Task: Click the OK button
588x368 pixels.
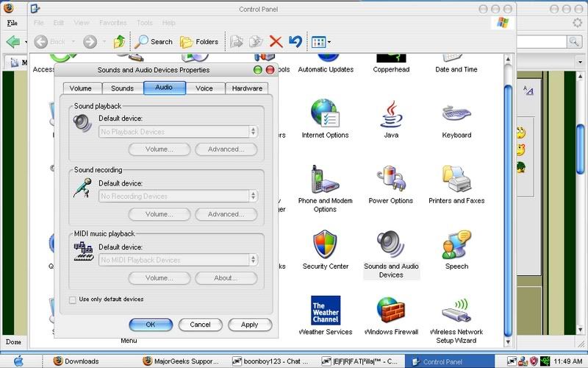Action: 151,325
